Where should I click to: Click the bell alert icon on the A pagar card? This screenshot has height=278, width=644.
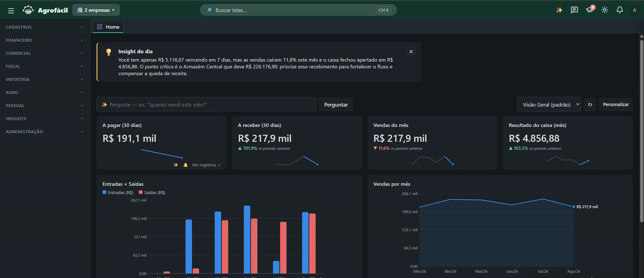[x=185, y=165]
